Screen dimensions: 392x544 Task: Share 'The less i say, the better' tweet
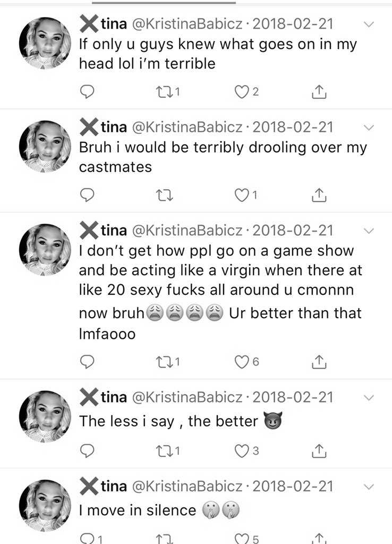[x=319, y=450]
